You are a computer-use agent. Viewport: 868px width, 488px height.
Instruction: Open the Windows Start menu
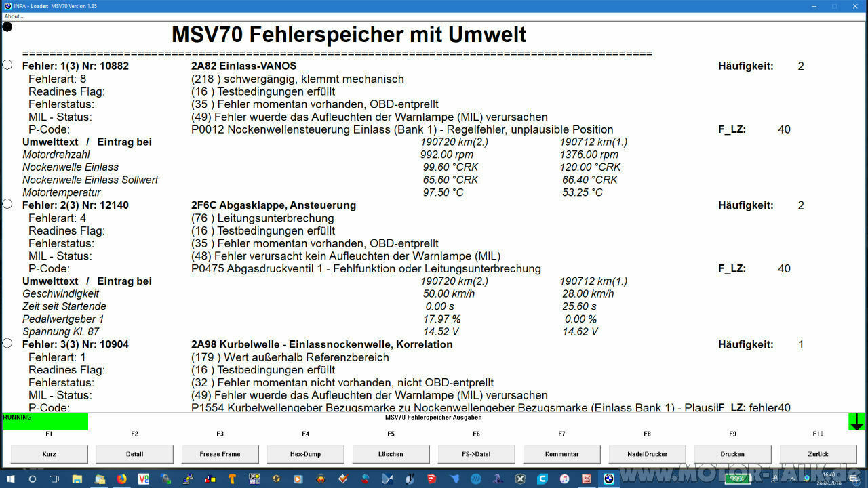point(12,479)
